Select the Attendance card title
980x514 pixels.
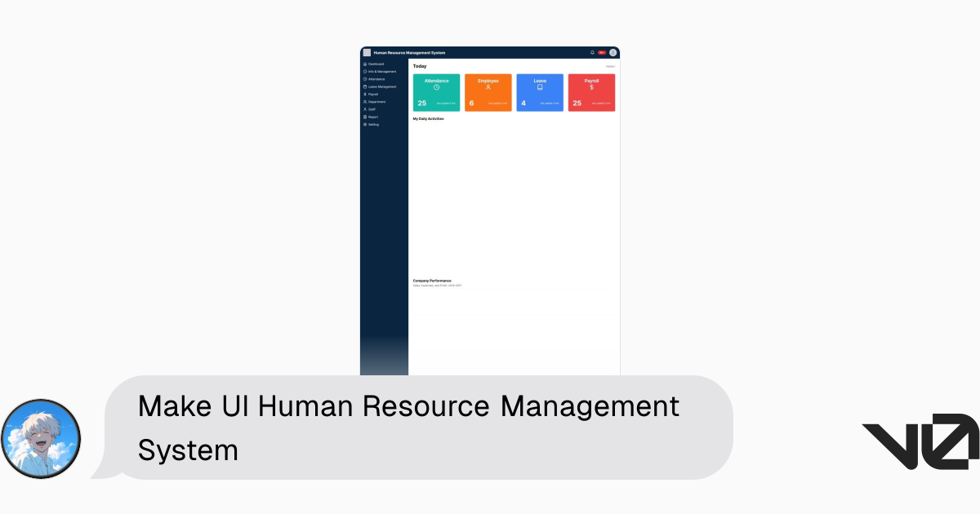point(437,81)
